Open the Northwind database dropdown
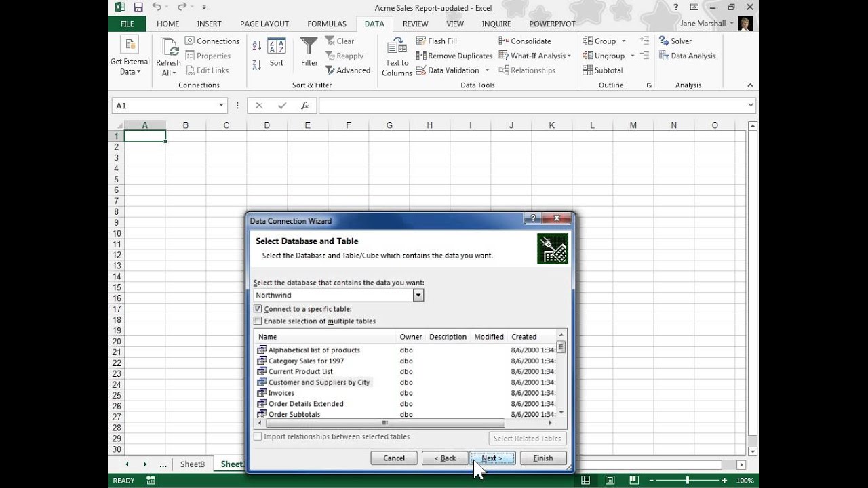 pos(418,295)
